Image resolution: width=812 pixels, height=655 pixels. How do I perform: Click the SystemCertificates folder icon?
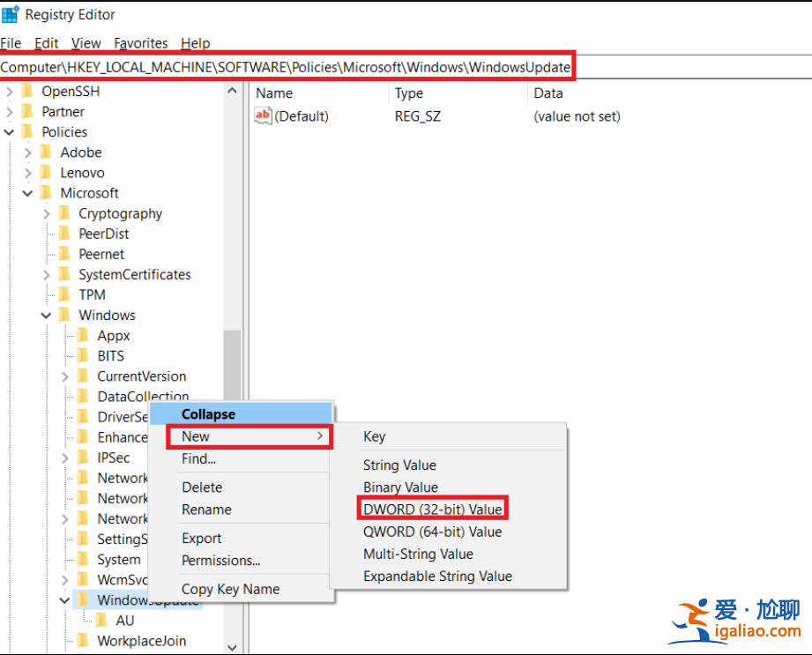click(x=63, y=274)
